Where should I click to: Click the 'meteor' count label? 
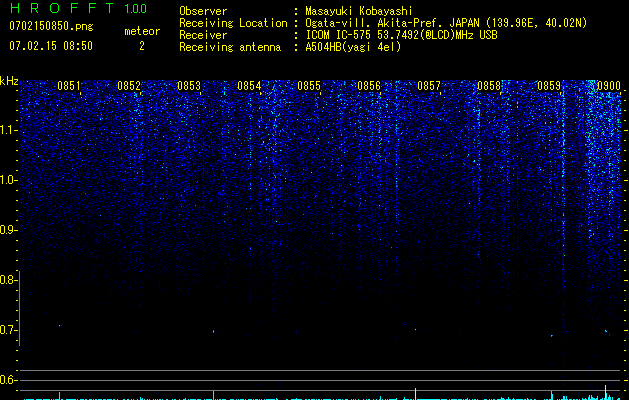pos(142,31)
